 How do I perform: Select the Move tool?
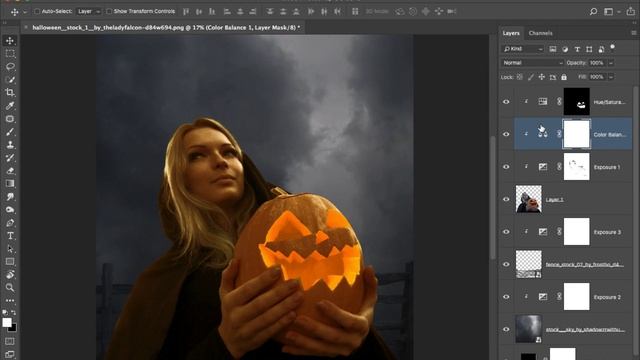point(10,40)
